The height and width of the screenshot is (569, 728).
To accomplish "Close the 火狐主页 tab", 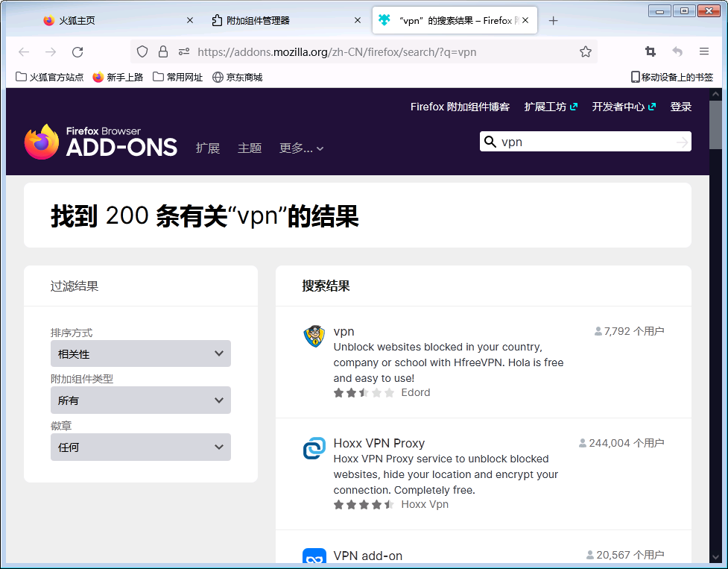I will 190,20.
